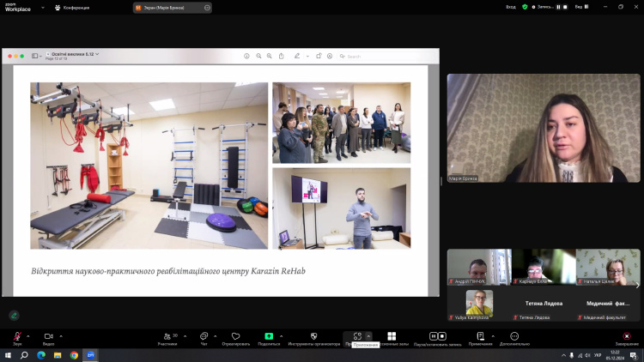Pause recording in the bottom toolbar

tap(433, 336)
